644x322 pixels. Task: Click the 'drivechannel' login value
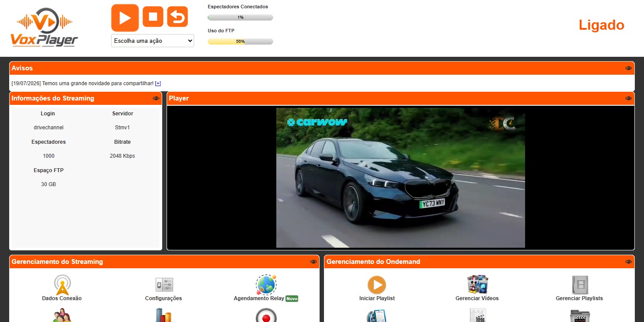(49, 128)
